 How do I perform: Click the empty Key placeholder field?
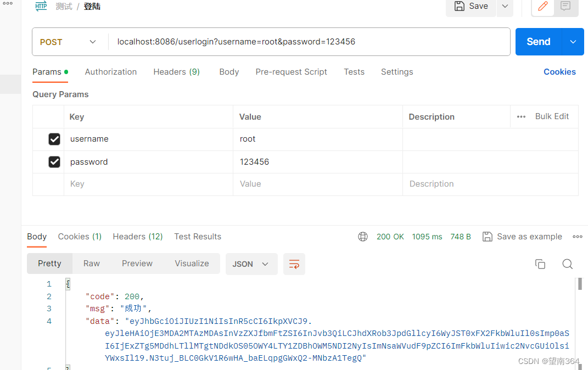148,184
